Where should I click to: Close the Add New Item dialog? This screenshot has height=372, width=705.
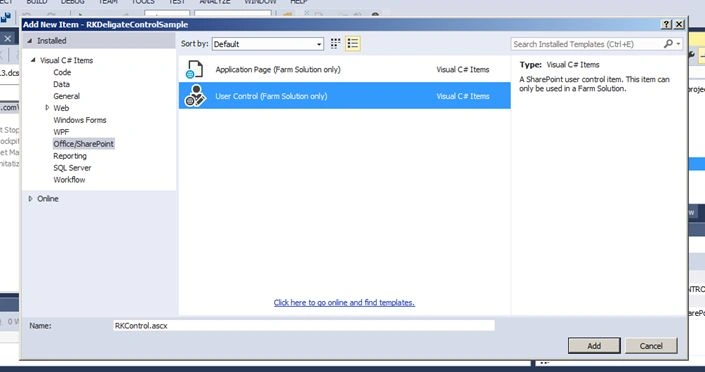click(679, 24)
